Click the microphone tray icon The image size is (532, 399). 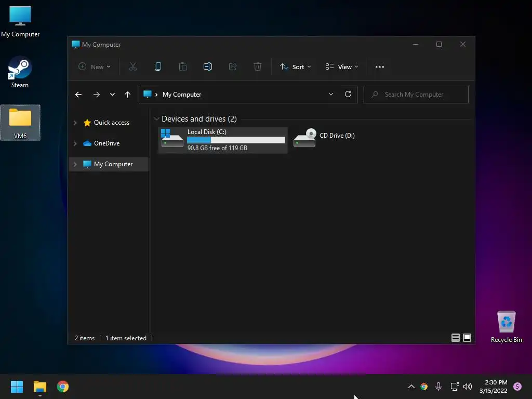click(438, 387)
